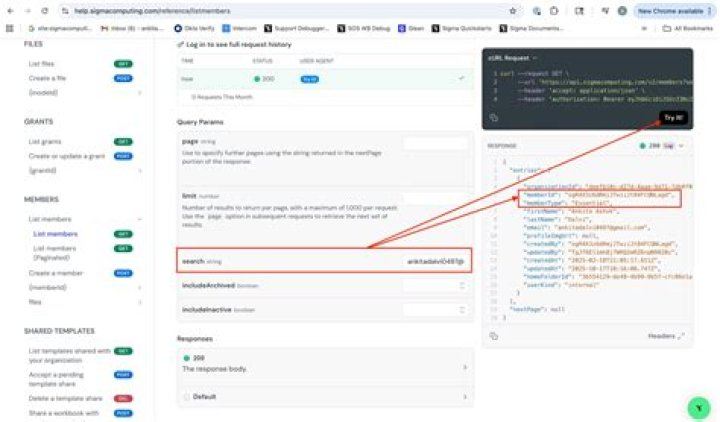The height and width of the screenshot is (422, 720).
Task: Open the SOS WS Debug bookmark
Action: pos(364,28)
